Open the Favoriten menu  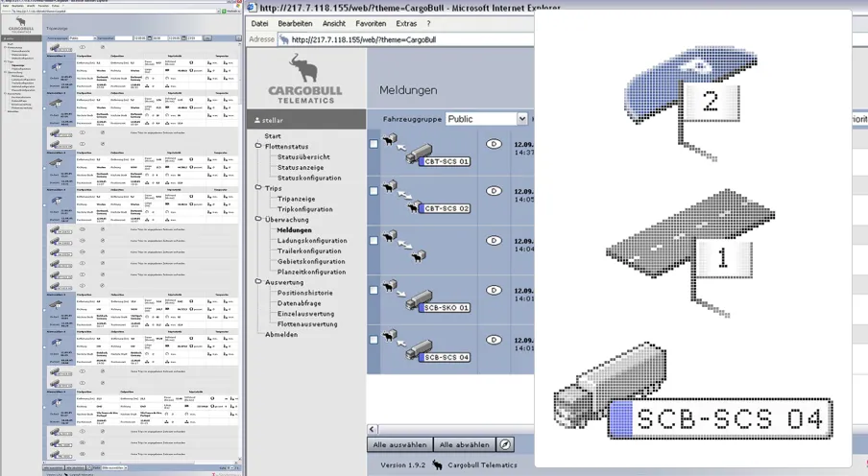tap(371, 24)
